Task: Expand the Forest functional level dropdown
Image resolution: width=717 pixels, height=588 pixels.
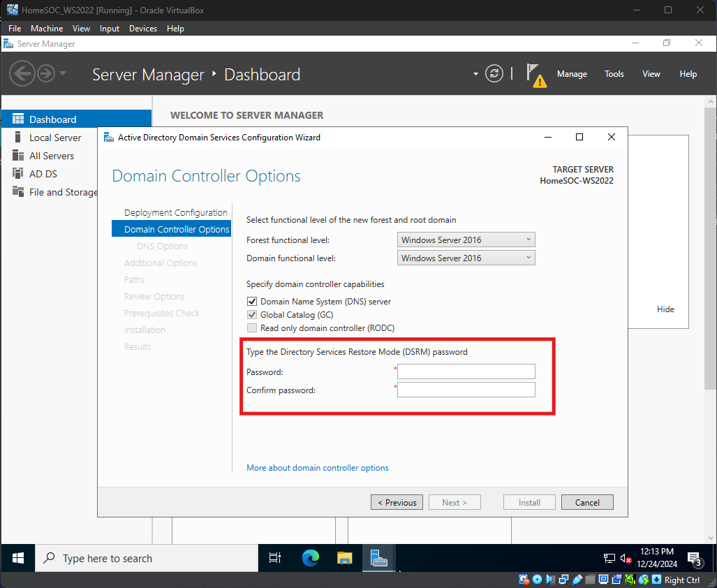Action: (x=466, y=240)
